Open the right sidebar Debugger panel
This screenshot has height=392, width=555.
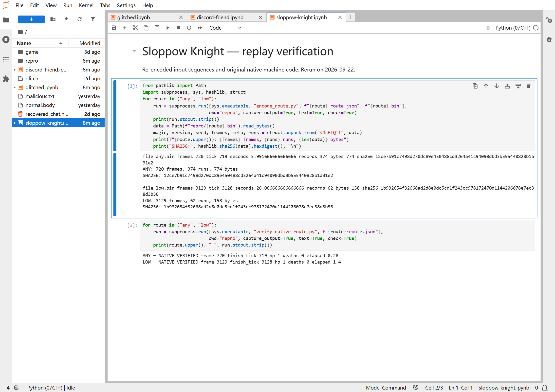tap(549, 39)
